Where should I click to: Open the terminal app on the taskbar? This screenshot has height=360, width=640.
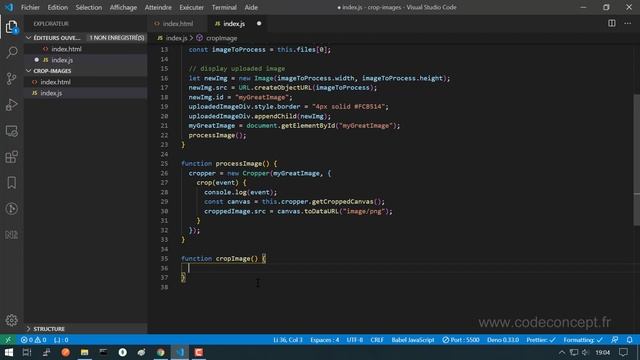coord(103,352)
